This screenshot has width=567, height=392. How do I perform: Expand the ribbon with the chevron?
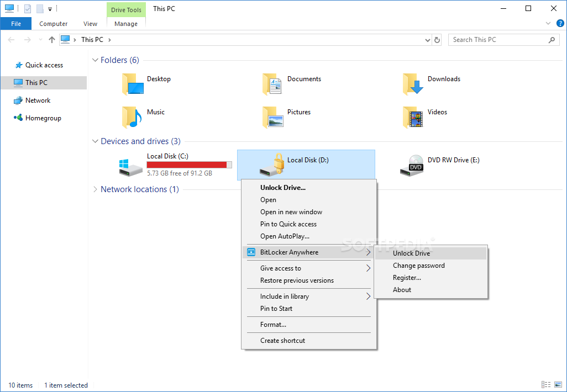click(x=548, y=24)
